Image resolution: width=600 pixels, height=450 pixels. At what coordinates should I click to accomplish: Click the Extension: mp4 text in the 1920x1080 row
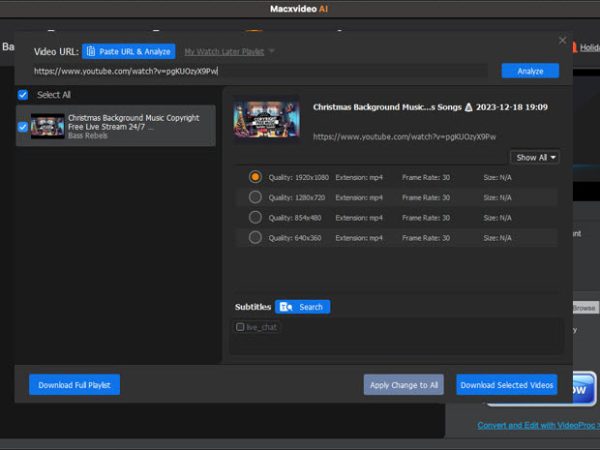(359, 177)
